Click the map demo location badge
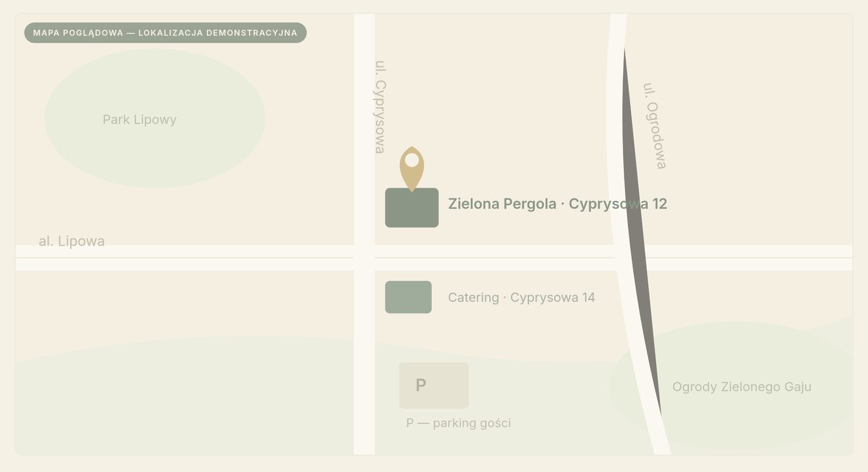The width and height of the screenshot is (868, 472). click(x=165, y=33)
